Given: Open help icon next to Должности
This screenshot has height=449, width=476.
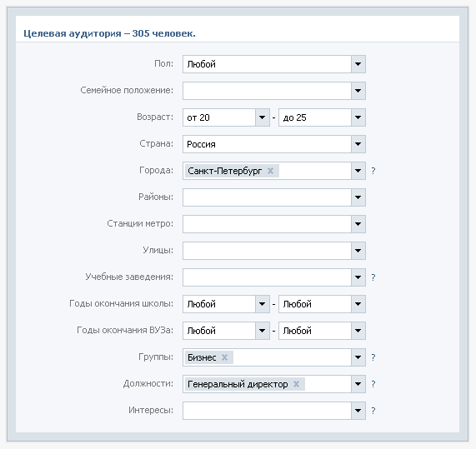Looking at the screenshot, I should 373,384.
